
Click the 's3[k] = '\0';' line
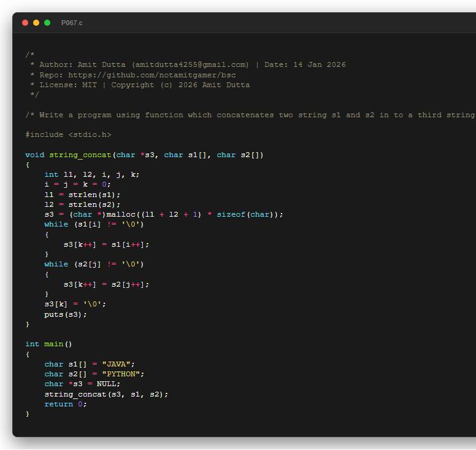click(75, 304)
